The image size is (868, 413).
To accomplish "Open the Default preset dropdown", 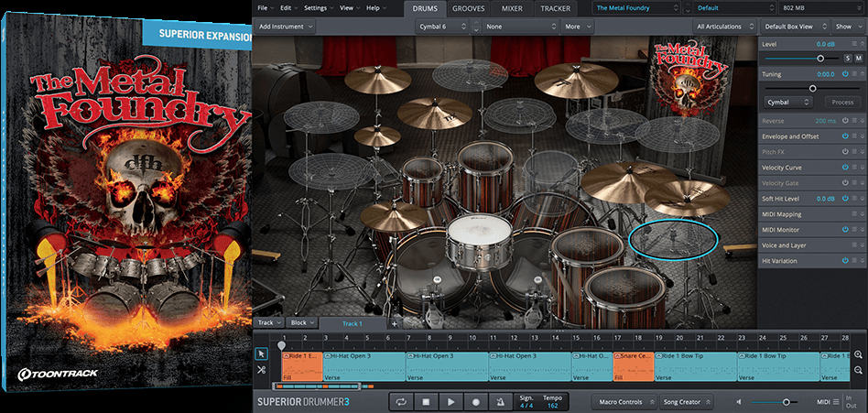I will point(734,8).
